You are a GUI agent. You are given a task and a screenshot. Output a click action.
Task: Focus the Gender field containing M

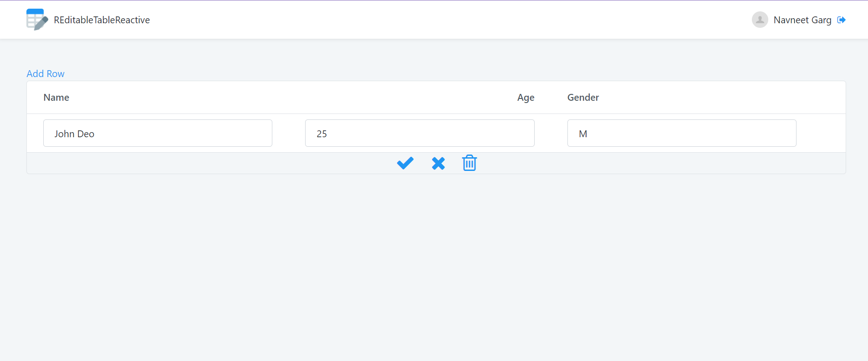(682, 133)
